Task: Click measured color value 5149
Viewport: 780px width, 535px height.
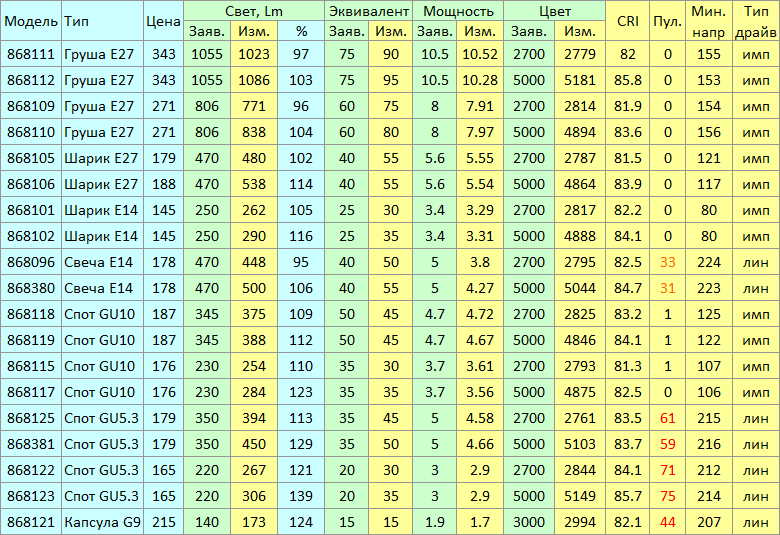Action: 580,496
